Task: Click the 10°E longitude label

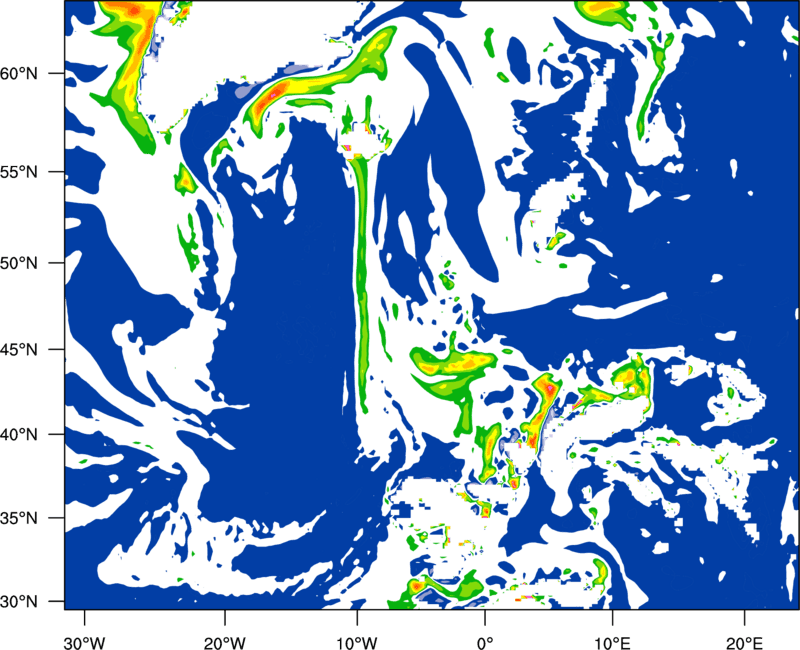Action: click(613, 643)
